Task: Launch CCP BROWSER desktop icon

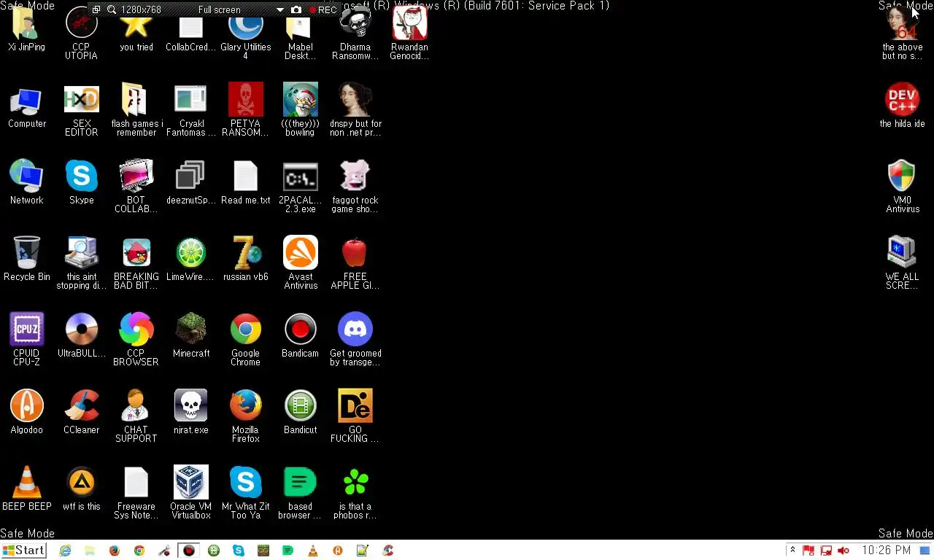Action: click(x=136, y=338)
